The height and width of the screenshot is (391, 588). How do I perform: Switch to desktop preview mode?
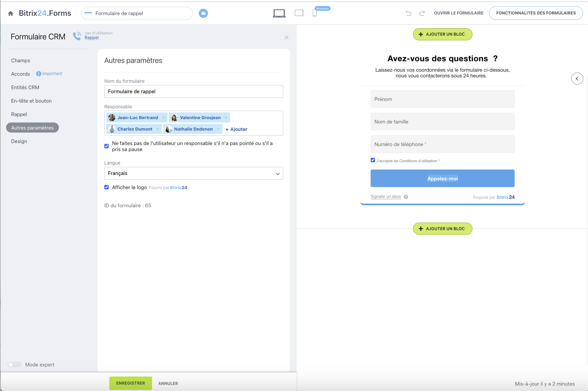point(279,13)
